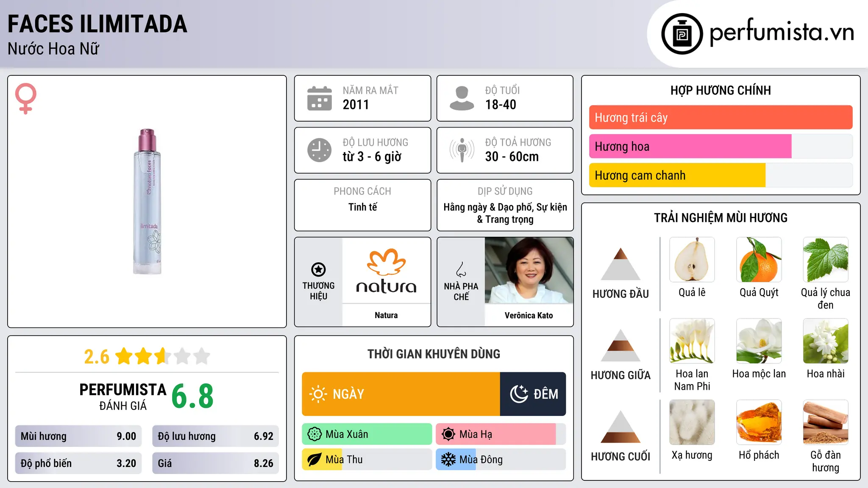Select the Hoa mộc lan magnolia image
868x488 pixels.
tap(759, 341)
